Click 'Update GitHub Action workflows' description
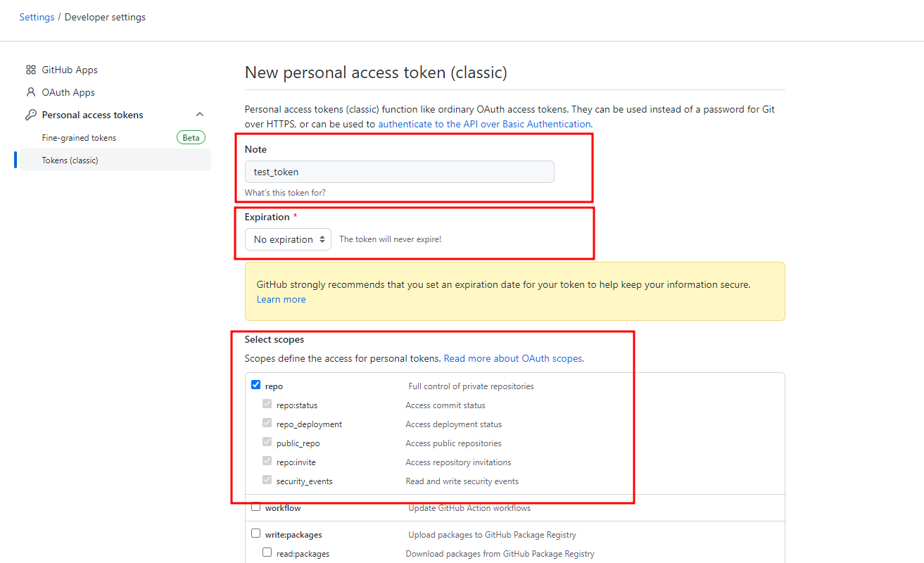The width and height of the screenshot is (924, 563). click(x=469, y=508)
